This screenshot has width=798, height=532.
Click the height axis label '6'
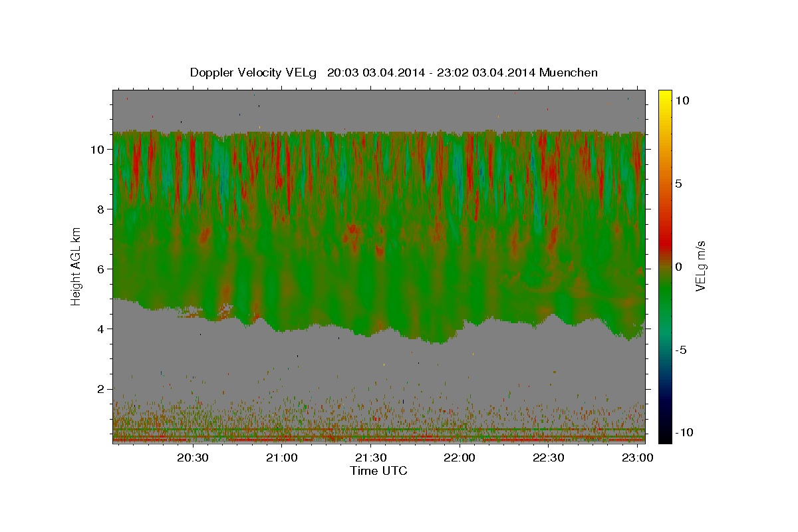[100, 269]
